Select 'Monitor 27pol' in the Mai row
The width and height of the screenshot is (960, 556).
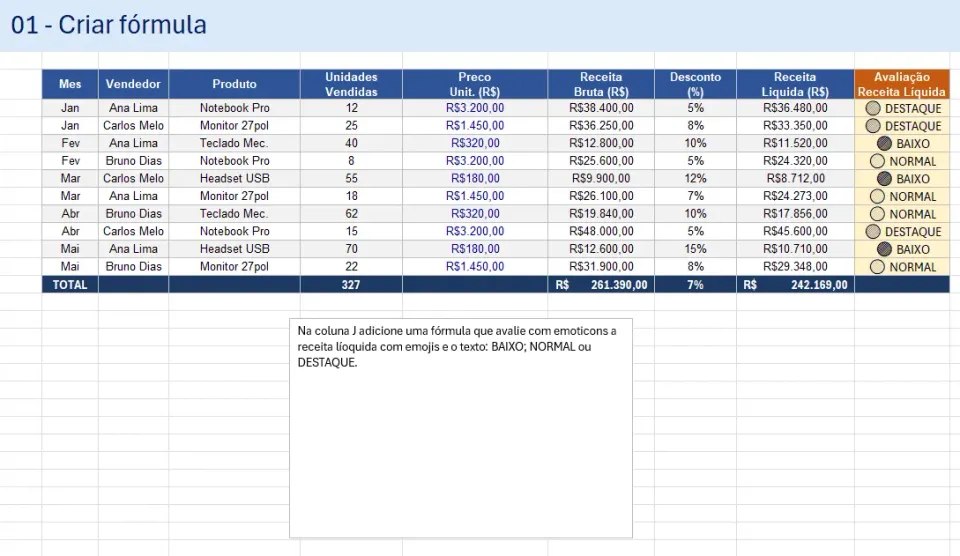234,266
